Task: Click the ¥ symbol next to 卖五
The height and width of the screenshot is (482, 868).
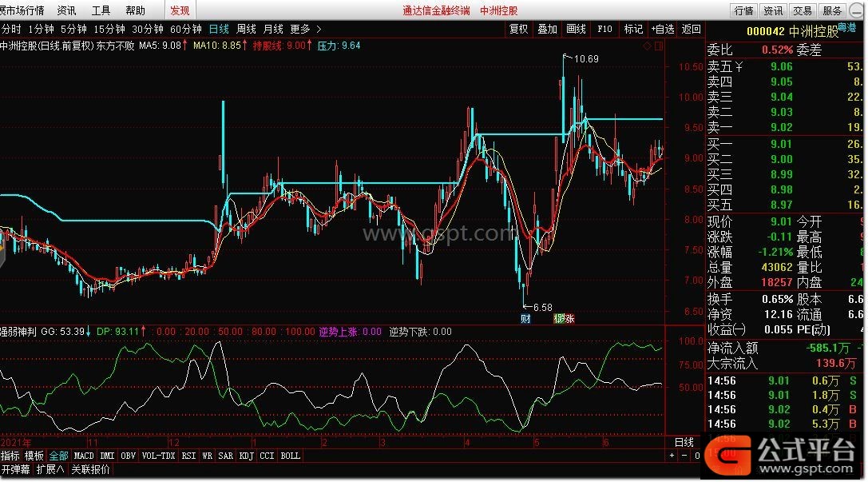Action: [739, 67]
